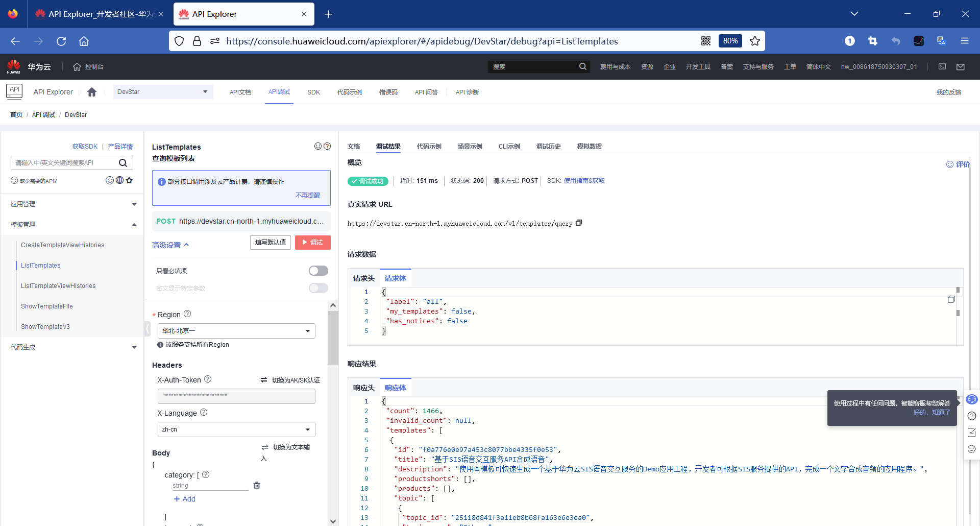This screenshot has width=980, height=526.
Task: Open the 模拟数据 tab
Action: coord(590,146)
